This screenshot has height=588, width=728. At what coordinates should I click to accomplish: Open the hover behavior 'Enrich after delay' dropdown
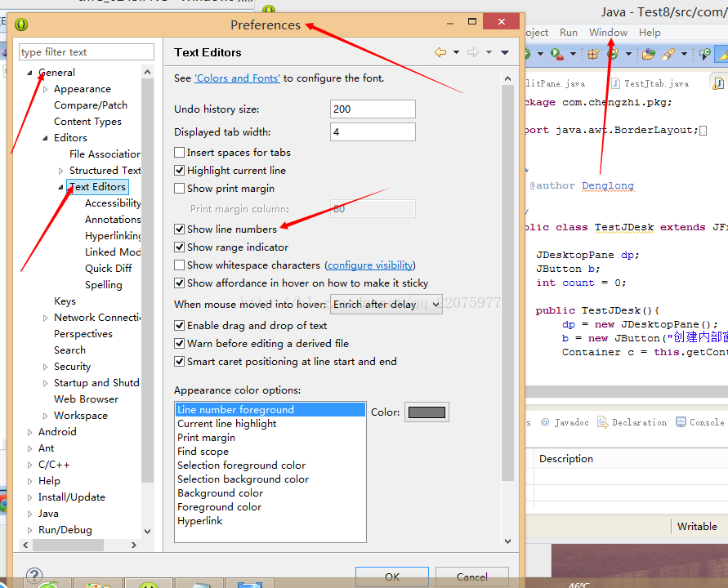[x=386, y=305]
